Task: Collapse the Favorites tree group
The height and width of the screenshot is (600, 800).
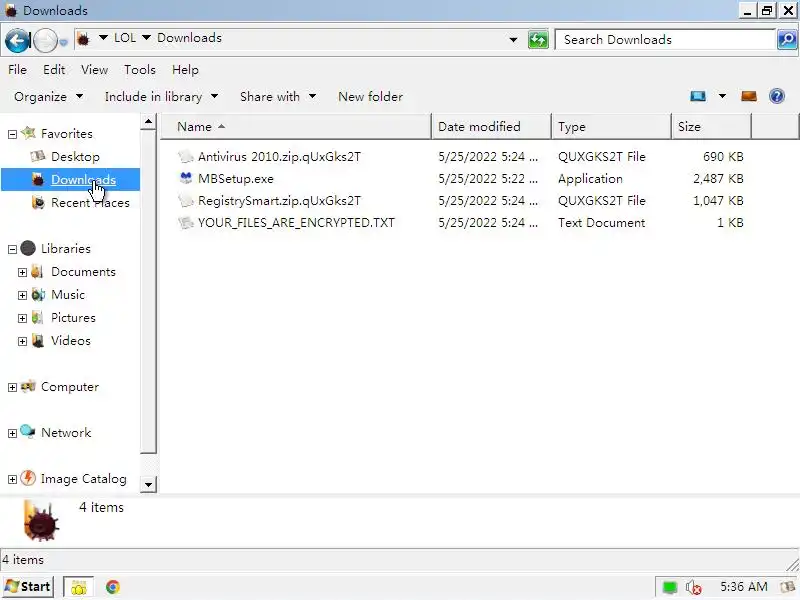Action: (13, 134)
